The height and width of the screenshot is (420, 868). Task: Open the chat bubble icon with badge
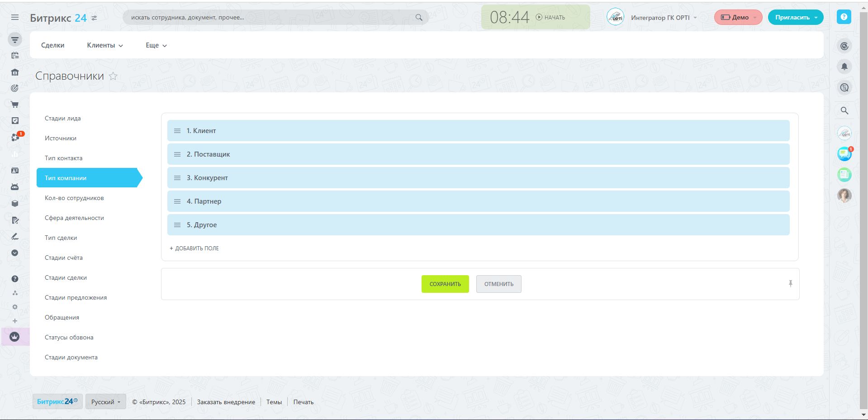click(x=844, y=154)
